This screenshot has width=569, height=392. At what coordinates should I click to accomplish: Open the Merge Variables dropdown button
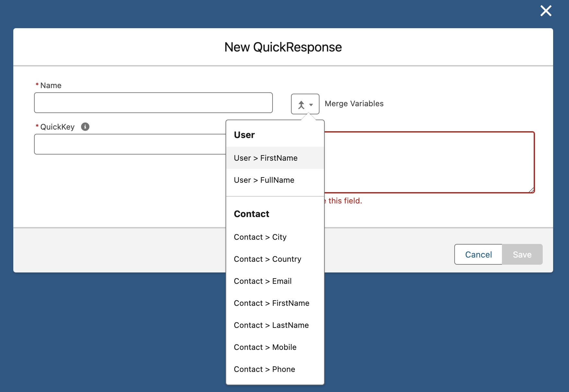pyautogui.click(x=305, y=104)
